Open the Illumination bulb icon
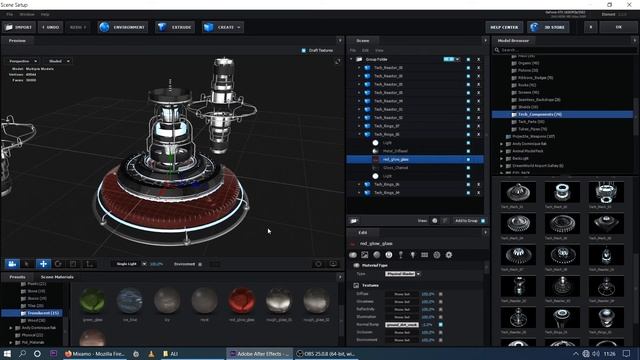The height and width of the screenshot is (360, 640). [413, 255]
